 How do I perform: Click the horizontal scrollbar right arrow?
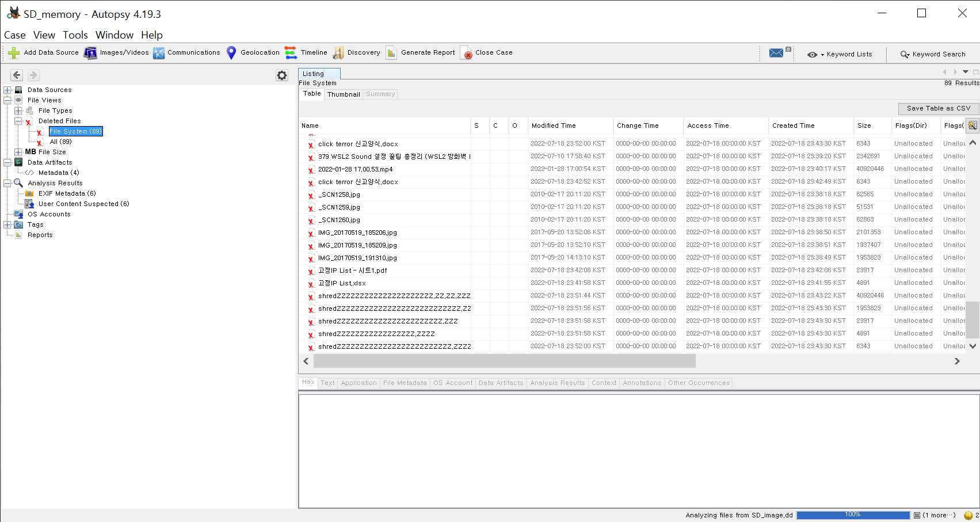coord(957,361)
